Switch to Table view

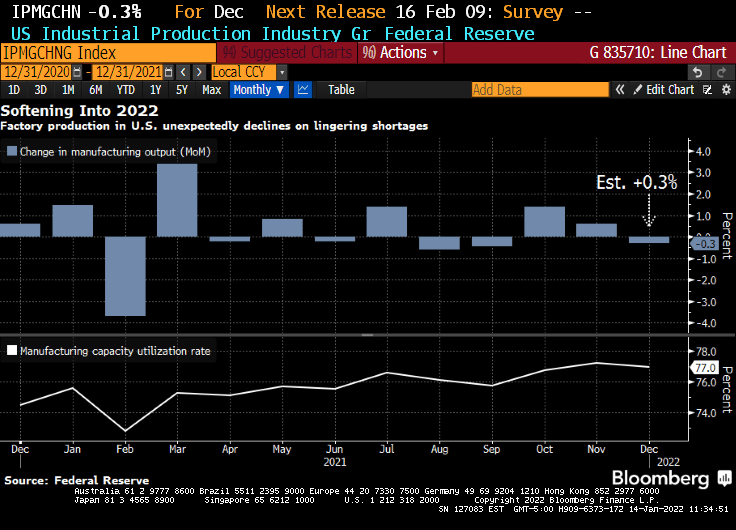[341, 90]
